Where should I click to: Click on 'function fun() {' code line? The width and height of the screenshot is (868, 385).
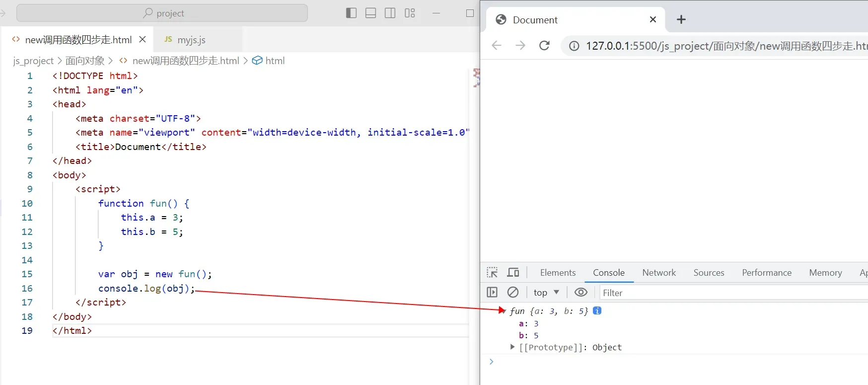[144, 203]
